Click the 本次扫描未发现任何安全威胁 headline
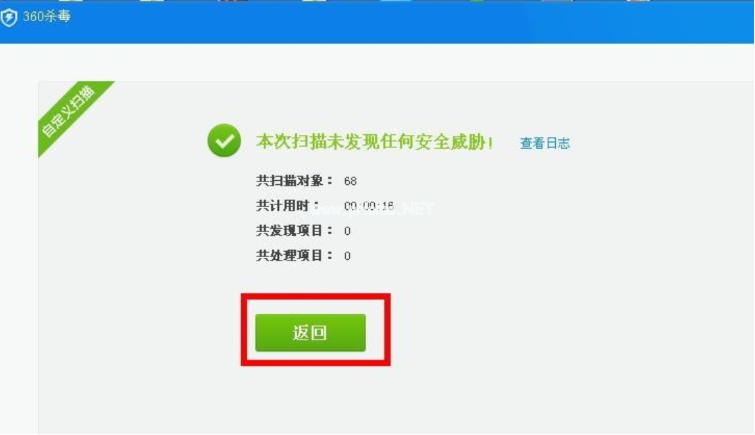 pos(375,142)
